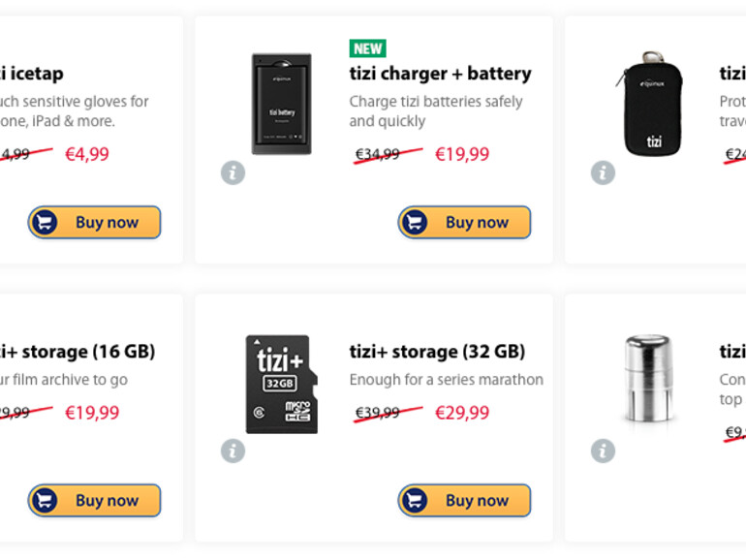This screenshot has width=746, height=560.
Task: Click the tizi icetap product title
Action: 32,74
